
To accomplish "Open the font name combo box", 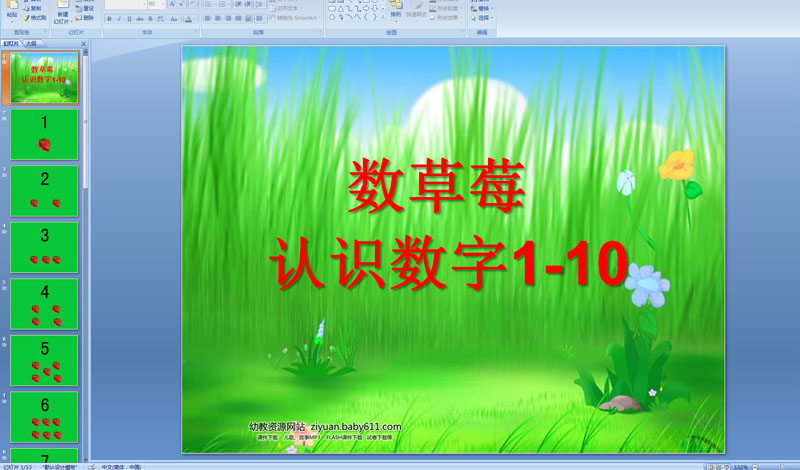I will [x=126, y=4].
